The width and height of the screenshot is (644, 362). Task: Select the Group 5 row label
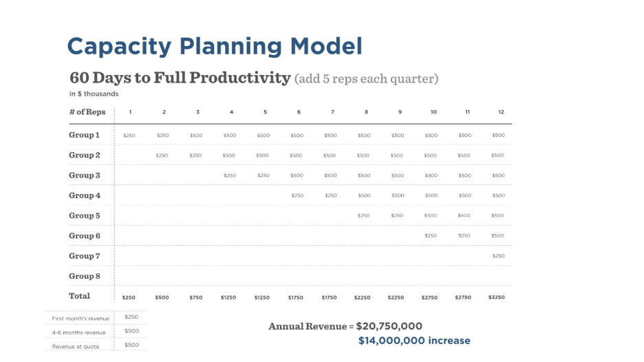click(85, 215)
